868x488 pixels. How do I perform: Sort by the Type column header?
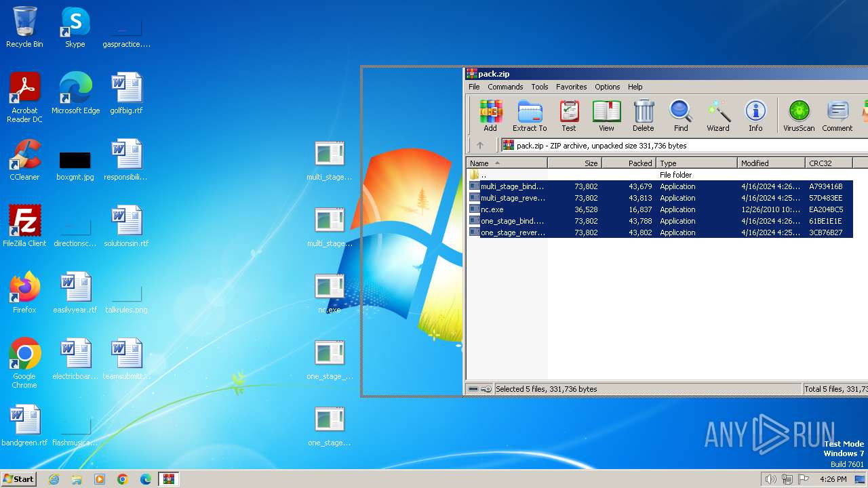[696, 163]
